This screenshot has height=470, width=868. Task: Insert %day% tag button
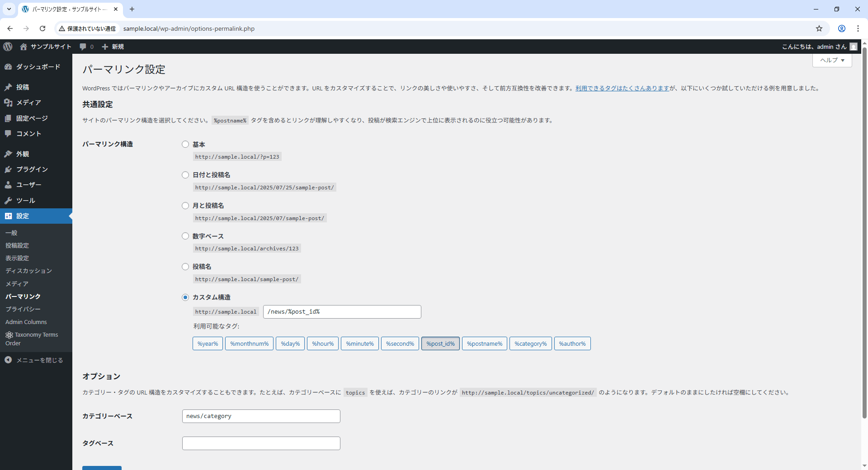coord(290,343)
